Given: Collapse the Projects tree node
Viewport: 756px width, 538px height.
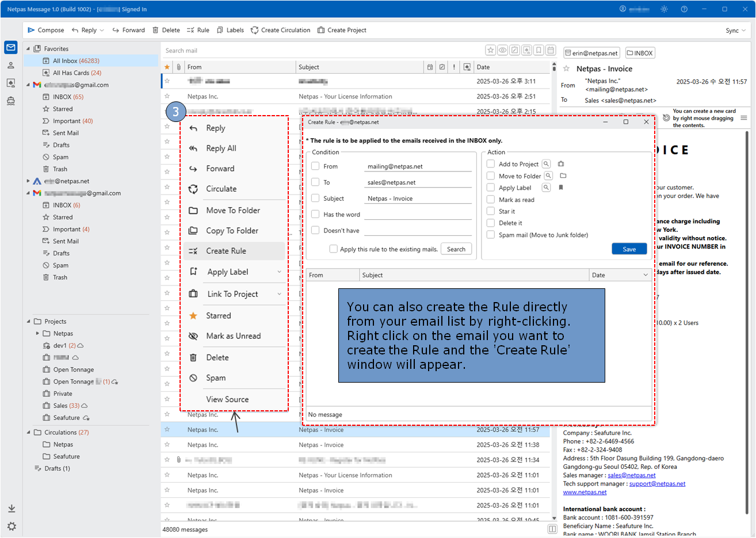Looking at the screenshot, I should [29, 322].
